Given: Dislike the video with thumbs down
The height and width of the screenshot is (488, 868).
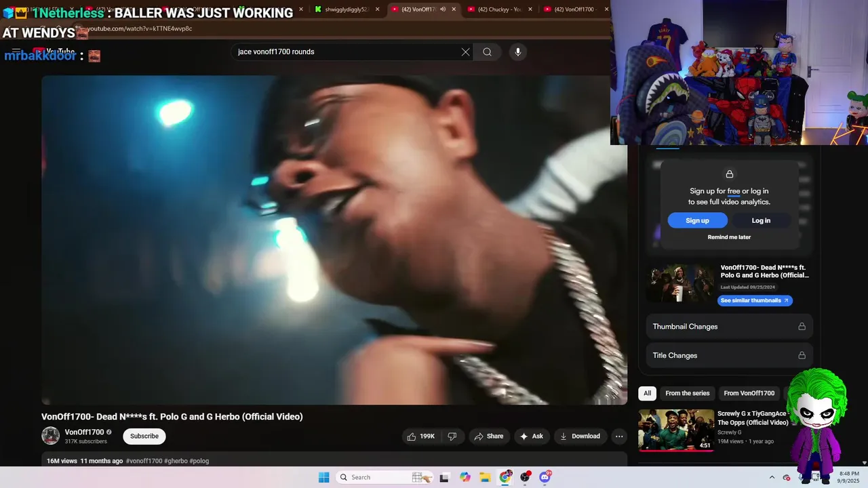Looking at the screenshot, I should pos(452,436).
